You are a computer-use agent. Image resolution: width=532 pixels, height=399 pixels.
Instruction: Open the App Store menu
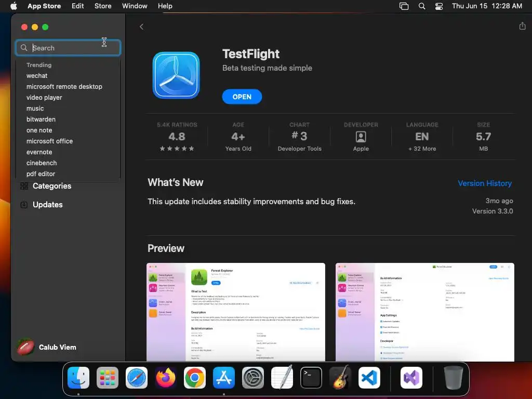44,6
